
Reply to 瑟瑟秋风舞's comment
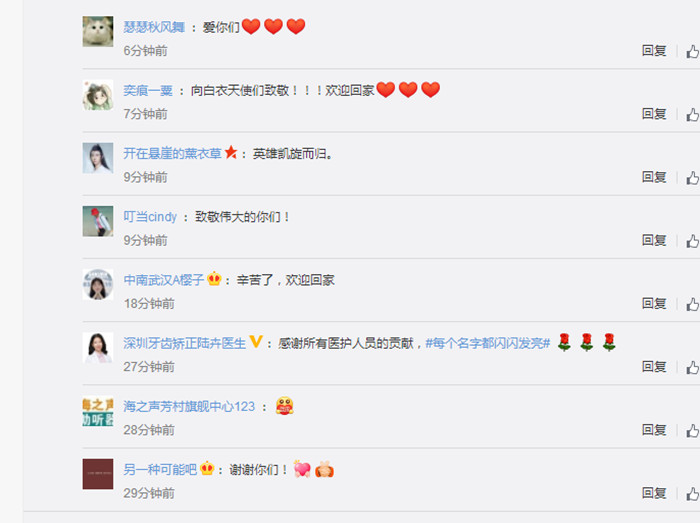point(654,51)
